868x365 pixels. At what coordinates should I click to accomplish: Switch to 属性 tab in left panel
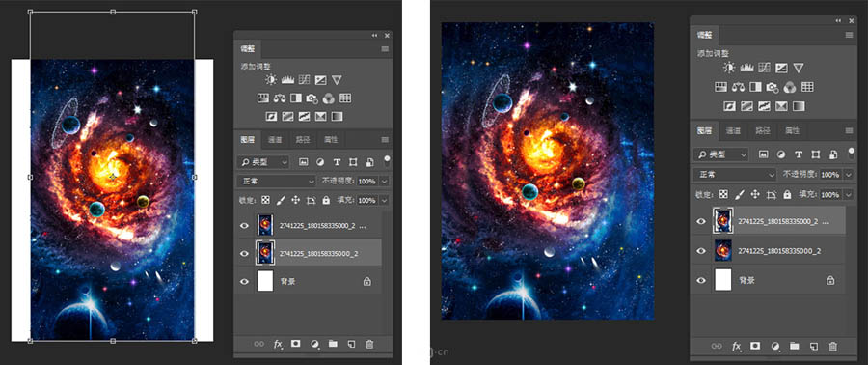coord(331,140)
